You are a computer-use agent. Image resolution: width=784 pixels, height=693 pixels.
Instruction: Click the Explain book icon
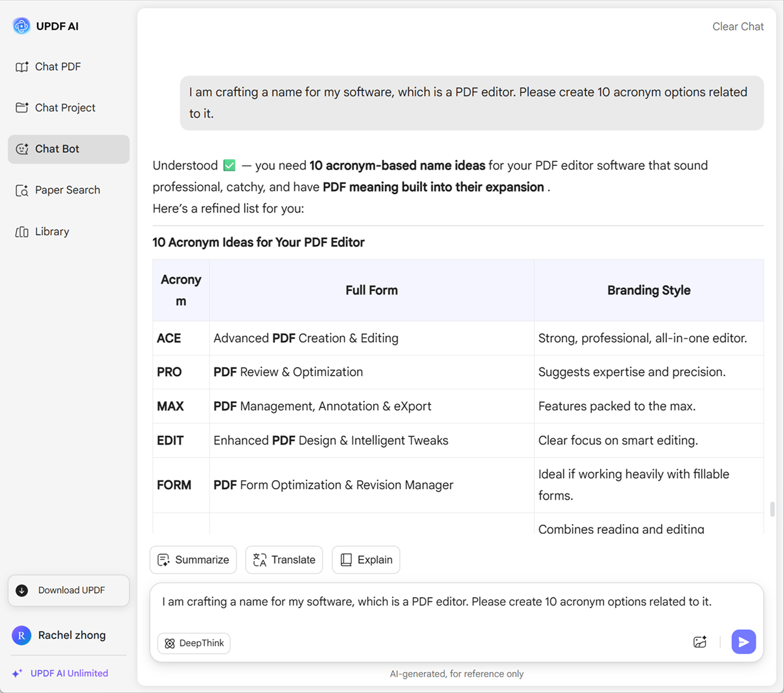346,560
